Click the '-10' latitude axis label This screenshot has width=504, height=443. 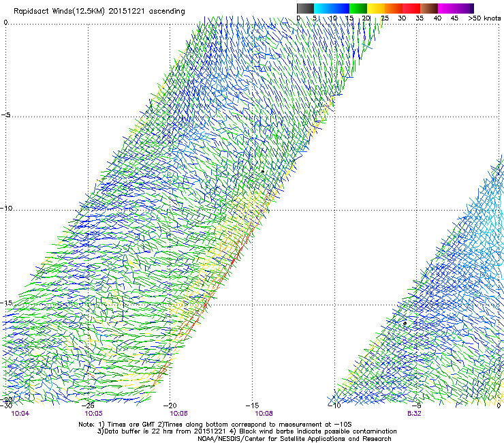[6, 208]
